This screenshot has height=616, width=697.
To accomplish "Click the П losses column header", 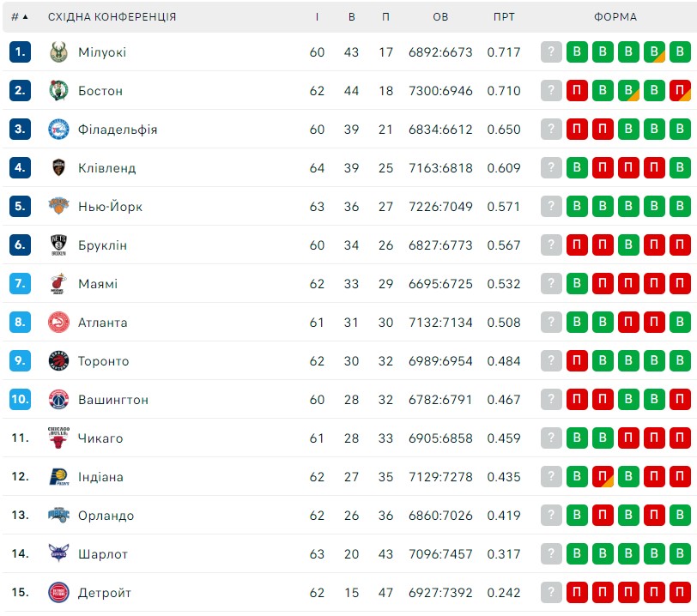I will pyautogui.click(x=386, y=17).
